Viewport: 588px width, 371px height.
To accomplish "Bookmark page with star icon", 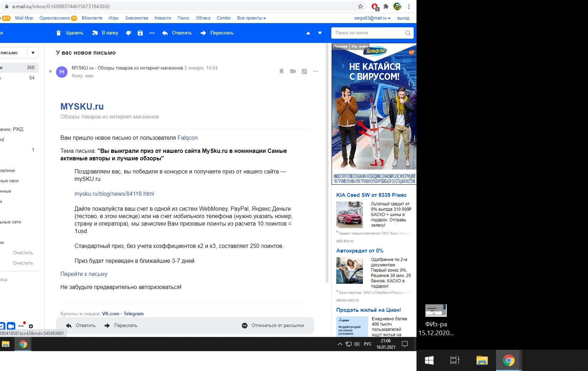I will coord(360,6).
